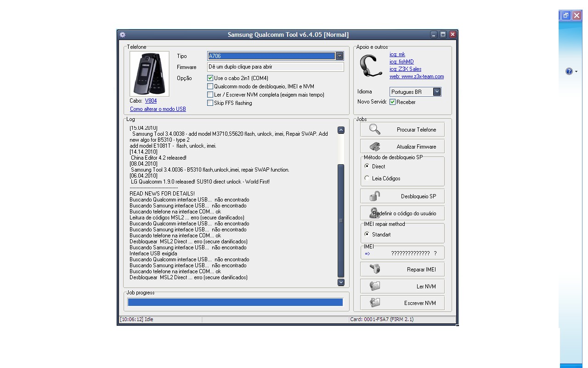
Task: Click chip icon on Atualizar Firmware
Action: [375, 146]
